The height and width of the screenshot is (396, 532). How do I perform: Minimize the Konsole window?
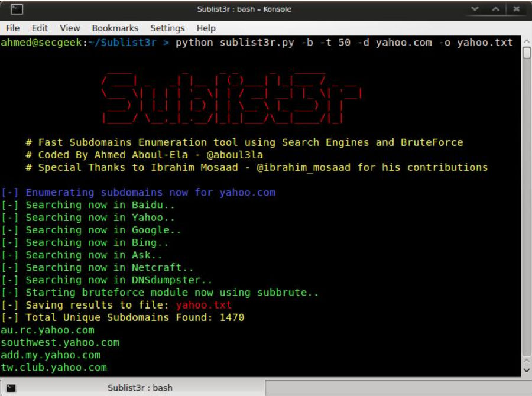coord(475,9)
